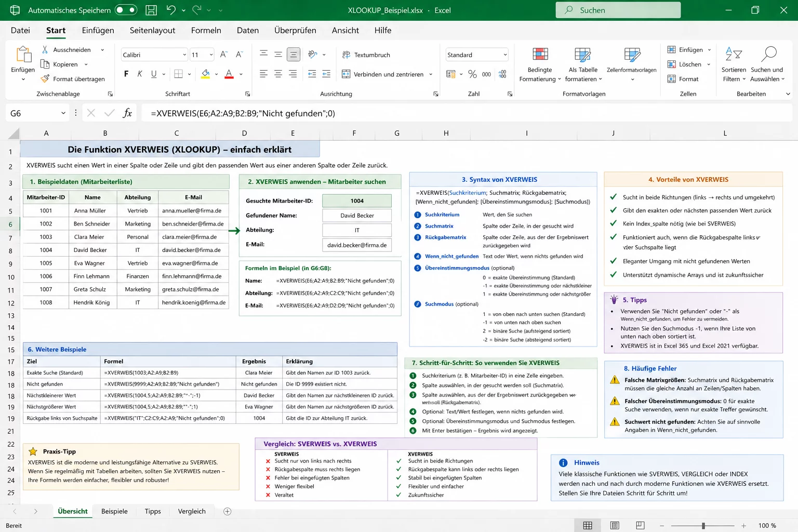This screenshot has width=798, height=532.
Task: Select the percent format icon
Action: pyautogui.click(x=472, y=74)
